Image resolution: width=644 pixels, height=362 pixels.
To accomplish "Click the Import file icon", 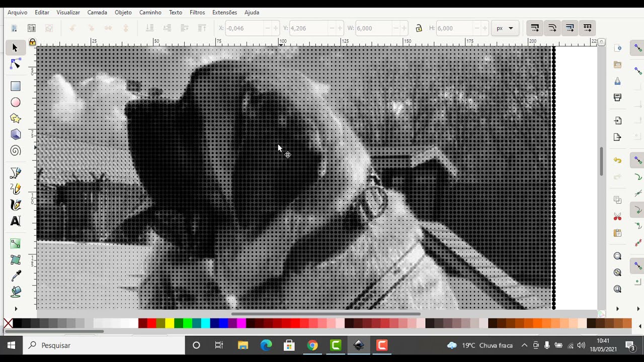I will pos(618,121).
